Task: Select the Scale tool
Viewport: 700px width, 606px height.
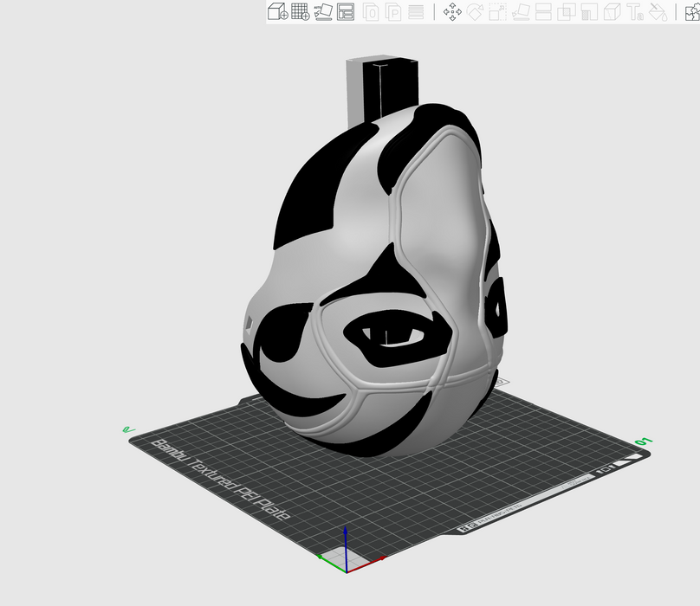Action: [x=498, y=11]
